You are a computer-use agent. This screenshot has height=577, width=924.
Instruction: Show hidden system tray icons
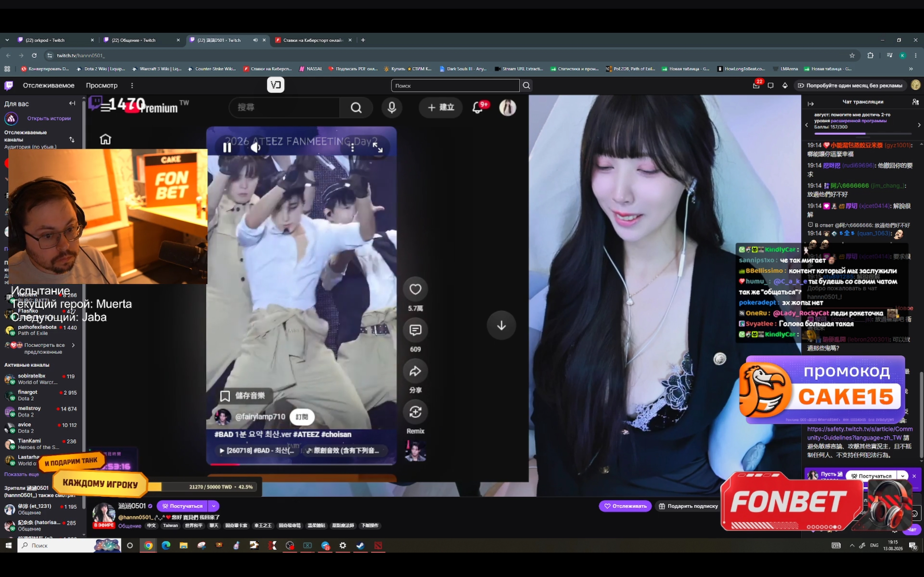pyautogui.click(x=852, y=546)
